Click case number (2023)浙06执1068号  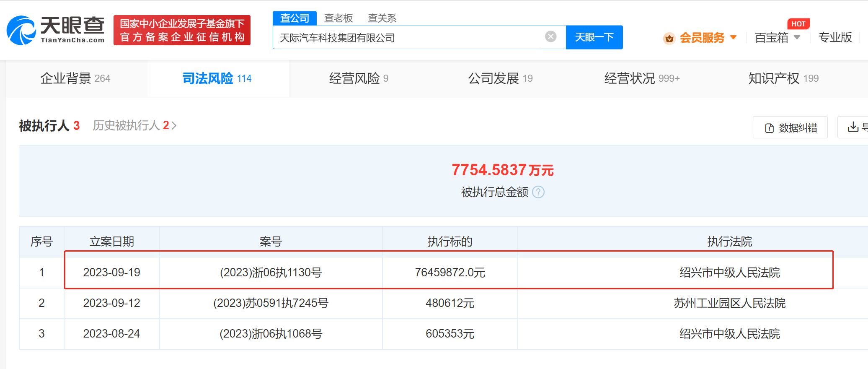pyautogui.click(x=271, y=334)
